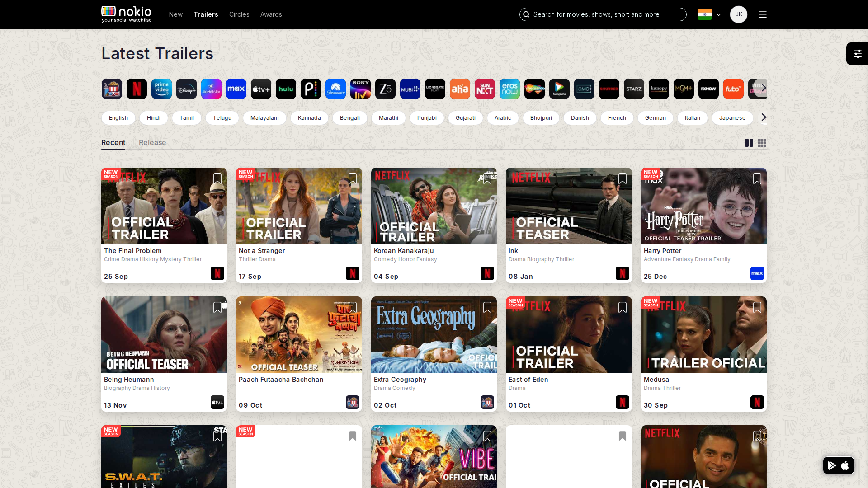The height and width of the screenshot is (488, 868).
Task: Filter trailers by AMC+ icon
Action: click(x=584, y=89)
